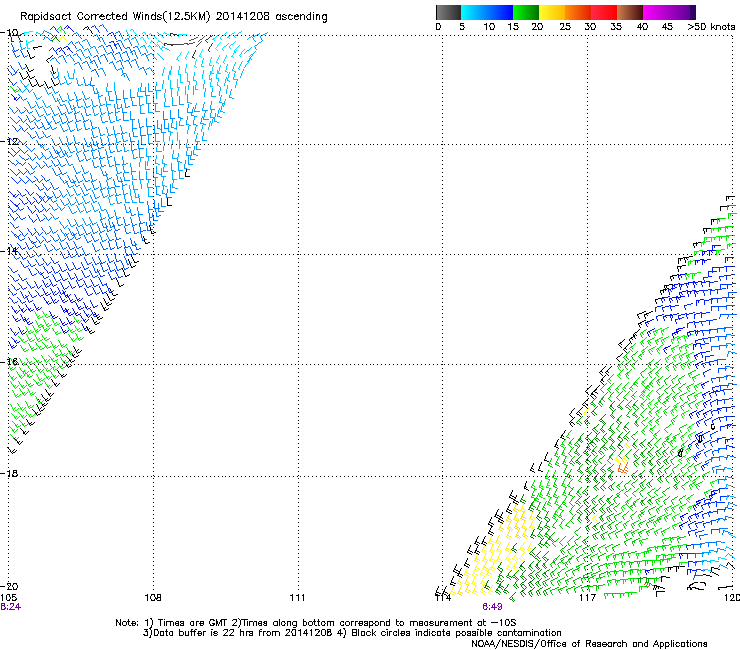740x650 pixels.
Task: Click the orange wind barbs near 18S
Action: (623, 467)
